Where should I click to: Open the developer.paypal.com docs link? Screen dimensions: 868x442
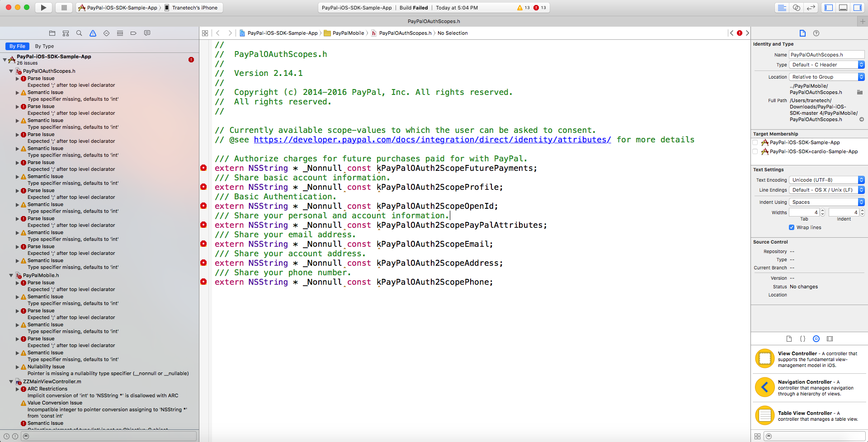click(432, 140)
